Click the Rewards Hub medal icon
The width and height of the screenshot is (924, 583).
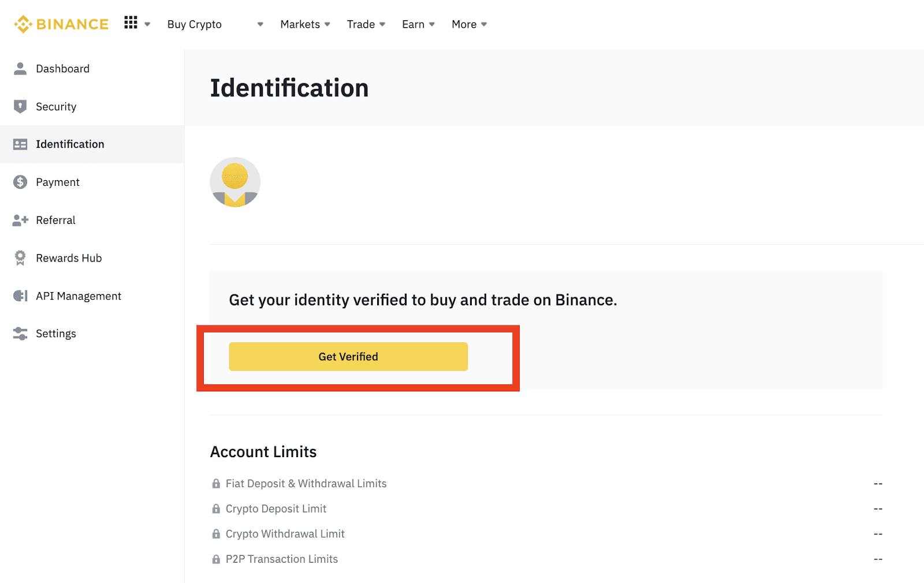tap(20, 258)
